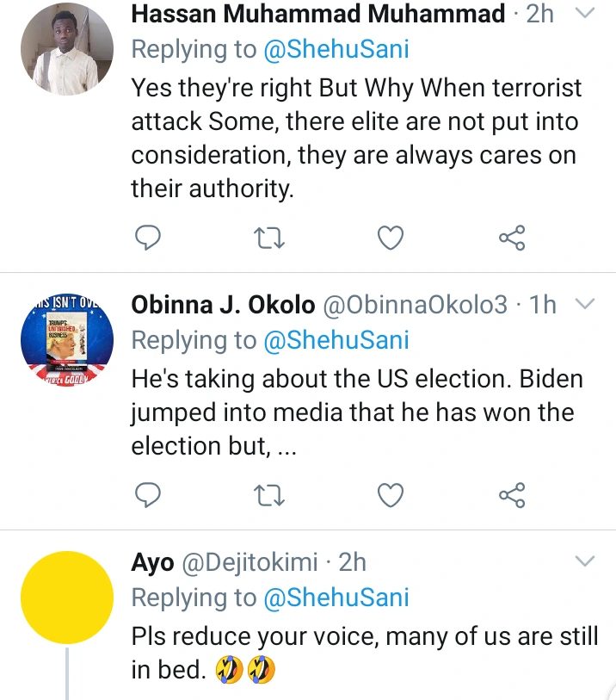Open options chevron on Obinna's tweet
Image resolution: width=616 pixels, height=700 pixels.
[584, 304]
